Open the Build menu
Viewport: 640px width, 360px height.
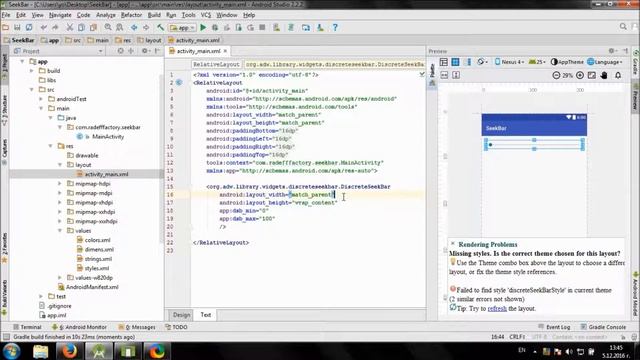point(154,15)
